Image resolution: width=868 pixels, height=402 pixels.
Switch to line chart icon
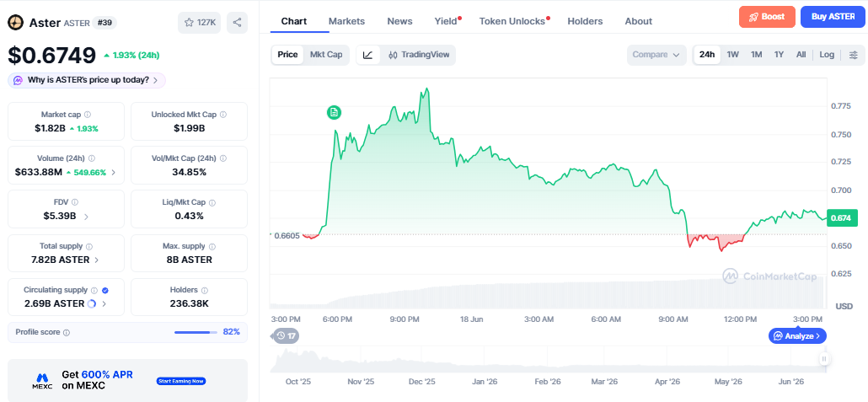click(x=368, y=55)
